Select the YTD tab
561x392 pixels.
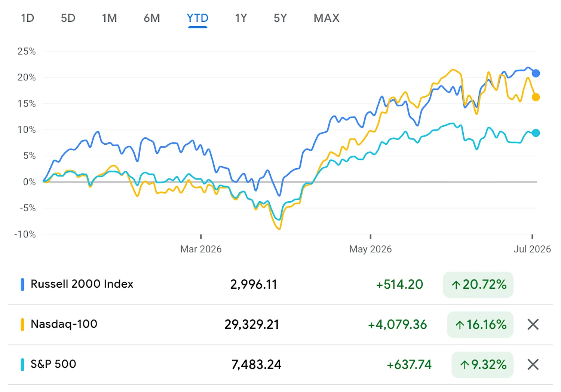coord(197,18)
